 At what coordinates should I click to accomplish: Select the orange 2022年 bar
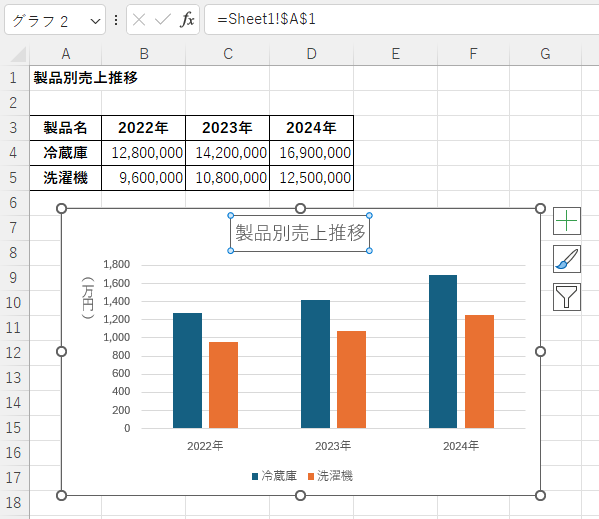click(x=223, y=385)
